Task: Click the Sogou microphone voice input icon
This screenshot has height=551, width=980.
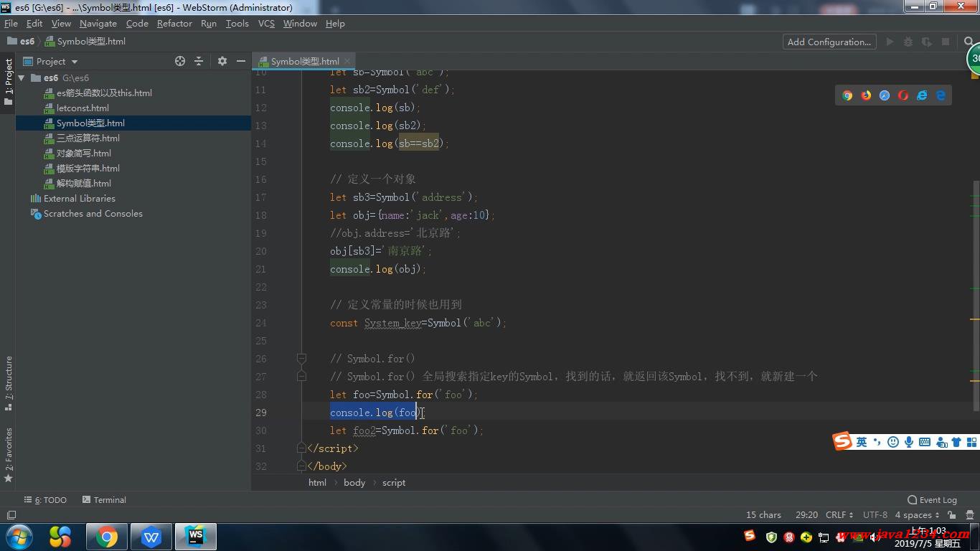Action: click(x=909, y=442)
